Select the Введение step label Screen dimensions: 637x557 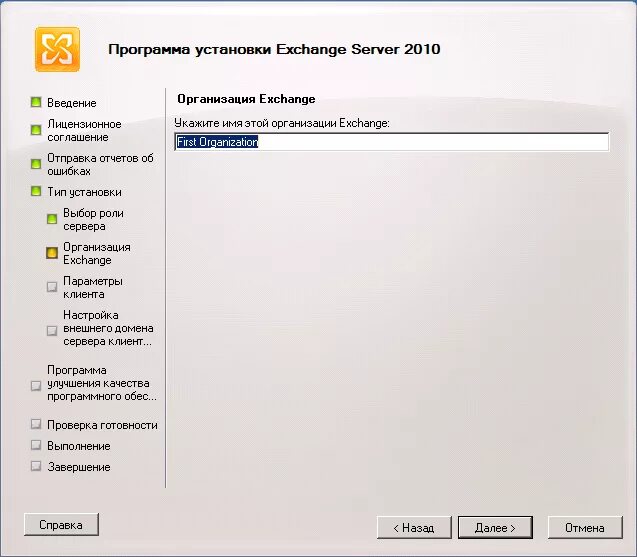click(72, 103)
